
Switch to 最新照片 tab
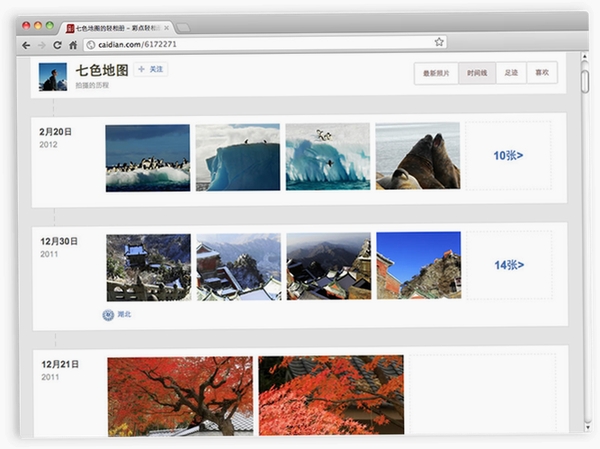pyautogui.click(x=436, y=73)
